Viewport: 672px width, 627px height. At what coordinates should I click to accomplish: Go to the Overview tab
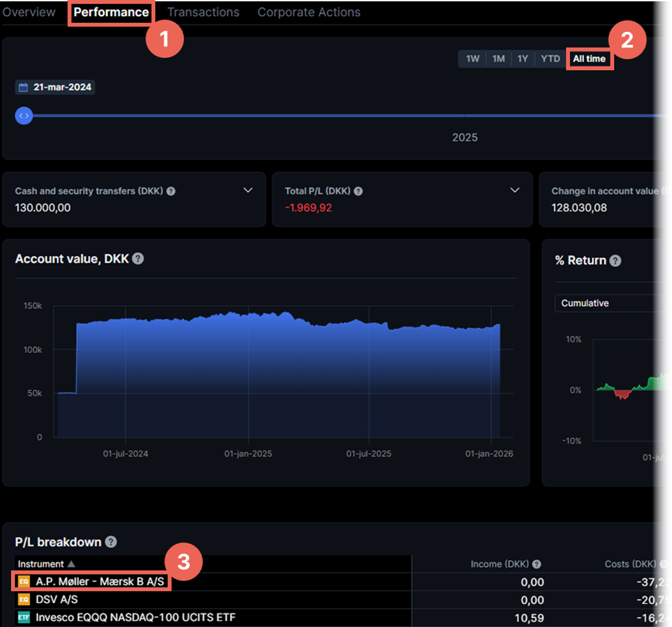[29, 12]
